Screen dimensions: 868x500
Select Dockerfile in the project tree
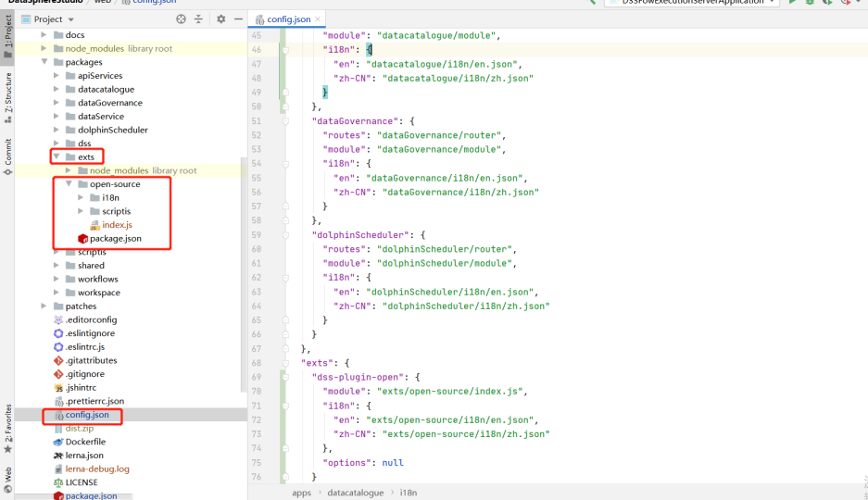[x=85, y=442]
